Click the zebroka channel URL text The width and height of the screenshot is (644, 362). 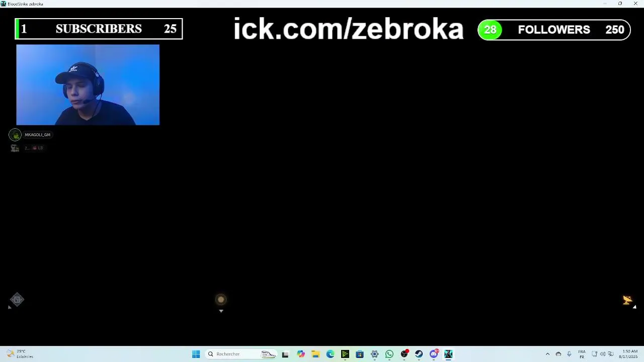click(x=348, y=29)
